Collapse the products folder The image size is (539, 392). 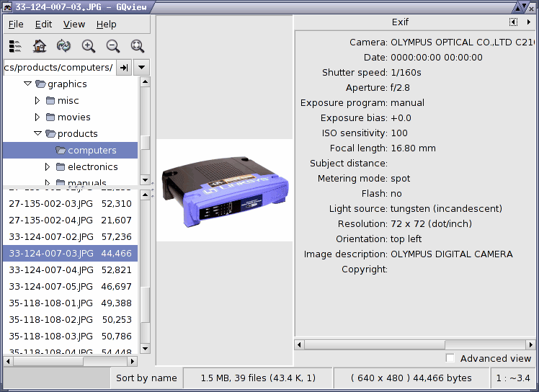coord(37,133)
